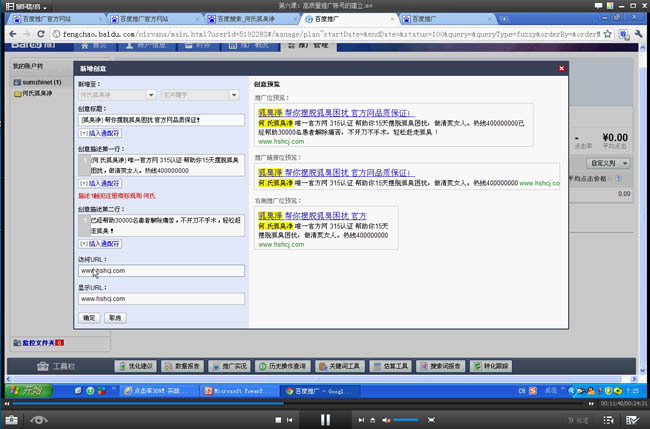
Task: Click the 确定 confirm button
Action: [x=89, y=318]
